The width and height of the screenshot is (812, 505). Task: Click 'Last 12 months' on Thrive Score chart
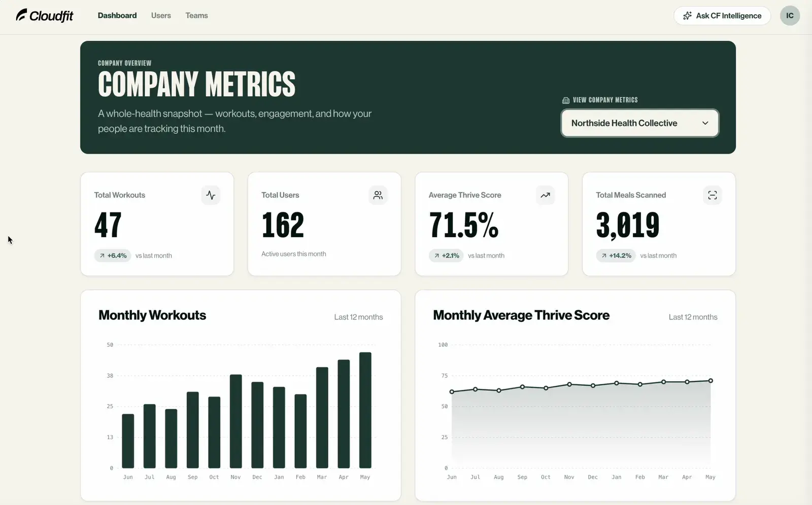[x=693, y=317]
